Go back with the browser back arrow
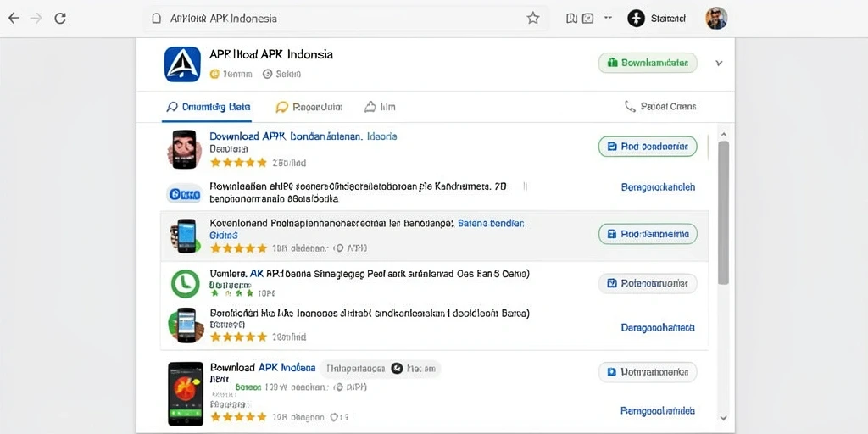This screenshot has height=434, width=868. [14, 19]
